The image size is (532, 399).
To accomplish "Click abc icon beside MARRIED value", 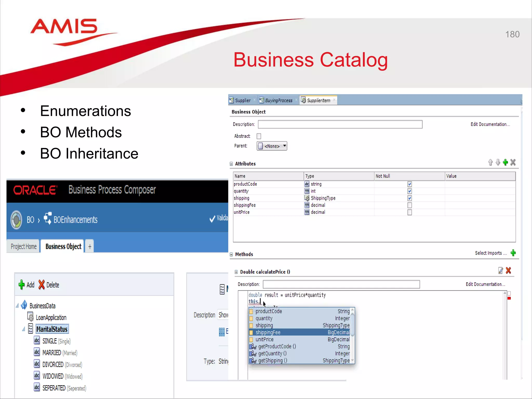I will pyautogui.click(x=37, y=352).
